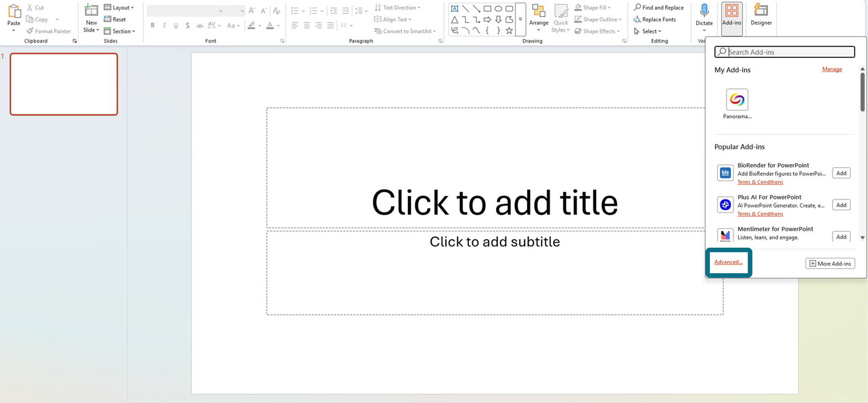Click the Manage add-ins link

point(832,69)
